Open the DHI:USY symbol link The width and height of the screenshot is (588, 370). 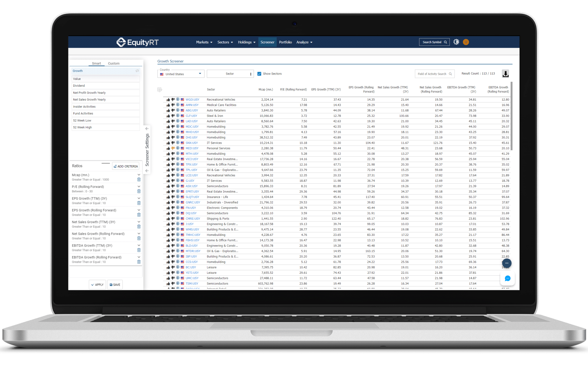[191, 138]
